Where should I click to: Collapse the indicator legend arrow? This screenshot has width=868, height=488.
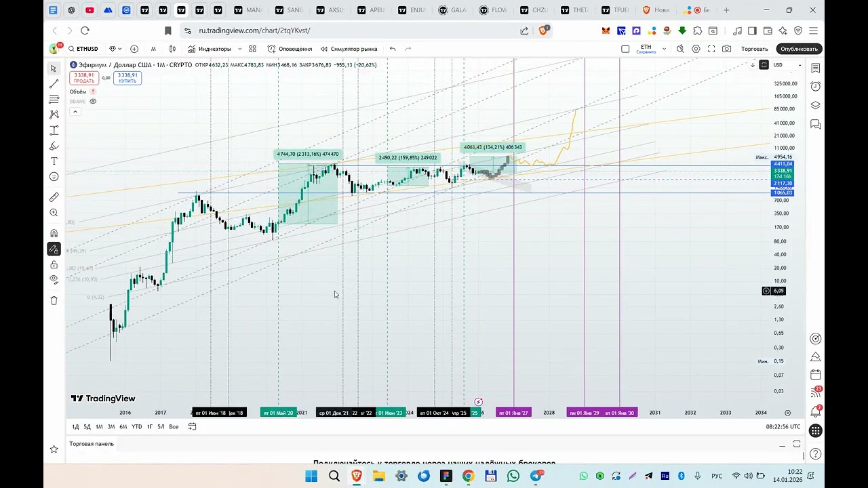(x=75, y=111)
